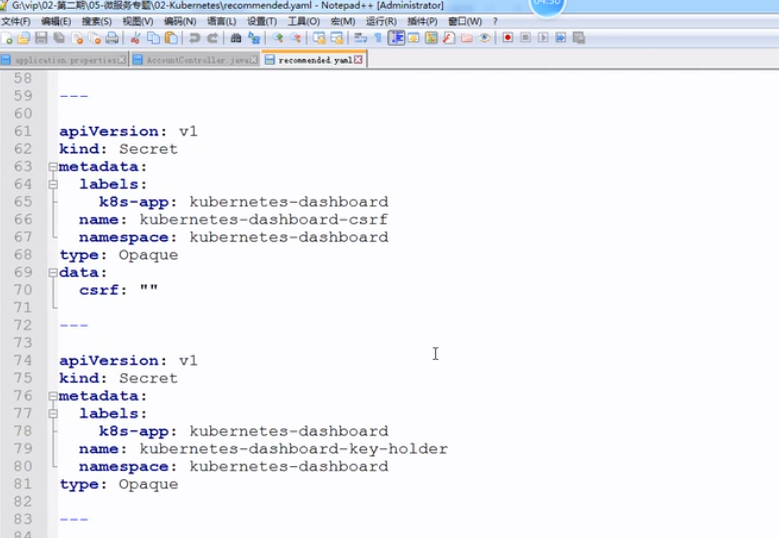Open the 设置(T) menu
Image resolution: width=779 pixels, height=538 pixels.
pos(262,21)
